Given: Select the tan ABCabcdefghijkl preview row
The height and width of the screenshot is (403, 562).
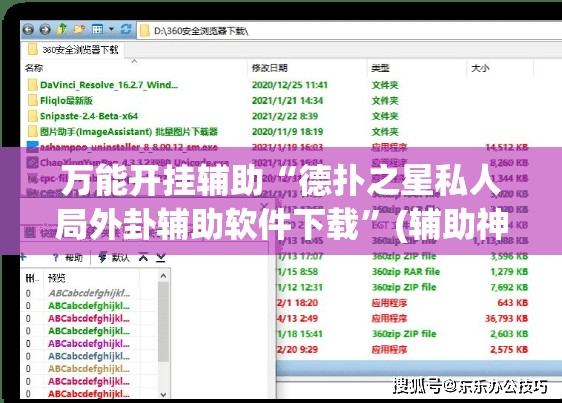Looking at the screenshot, I should click(x=89, y=369).
